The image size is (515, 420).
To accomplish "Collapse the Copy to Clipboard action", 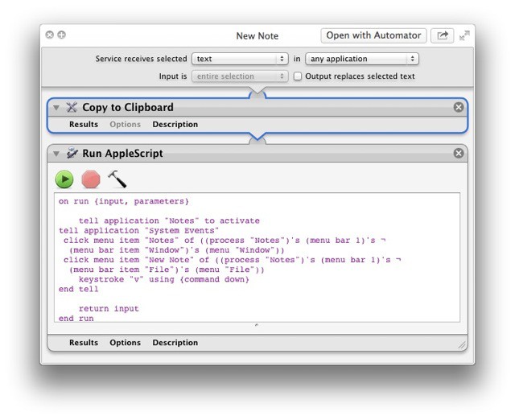I will [56, 107].
